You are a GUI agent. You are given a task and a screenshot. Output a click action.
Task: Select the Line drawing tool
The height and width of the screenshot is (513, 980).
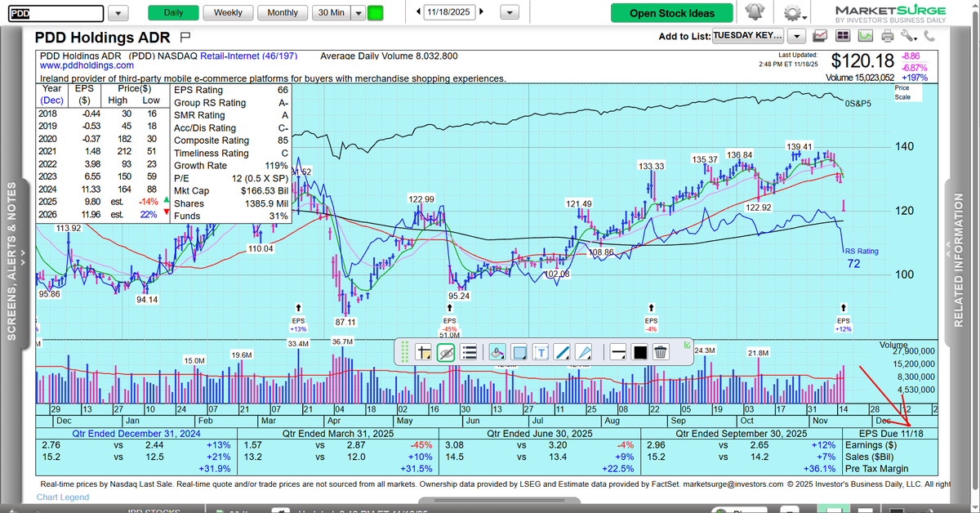click(x=562, y=352)
